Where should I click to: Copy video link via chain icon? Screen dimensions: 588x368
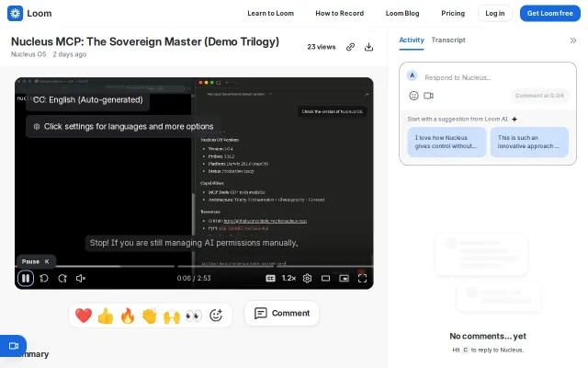point(350,47)
